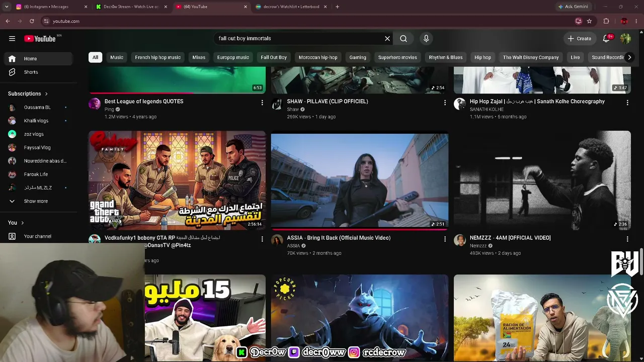Play the NEMZZZ 4AM black-and-white thumbnail
The width and height of the screenshot is (644, 362).
pyautogui.click(x=542, y=180)
